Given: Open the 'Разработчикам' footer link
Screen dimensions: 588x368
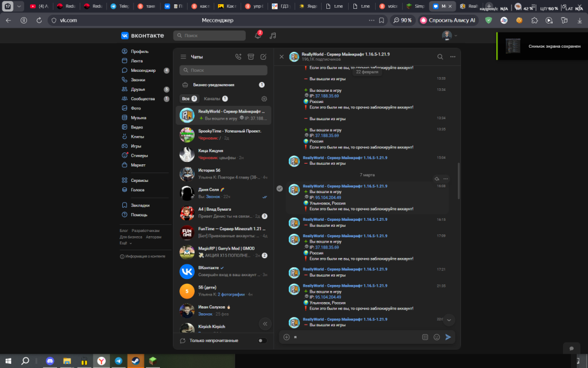Looking at the screenshot, I should pyautogui.click(x=145, y=231).
